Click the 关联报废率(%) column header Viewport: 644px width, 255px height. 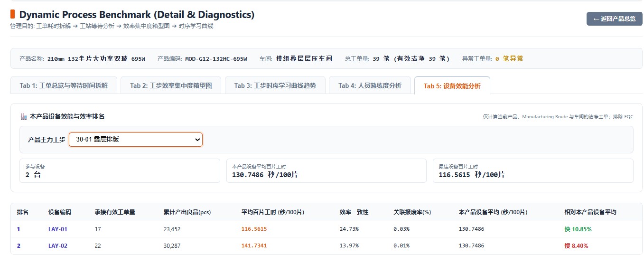[x=412, y=212]
